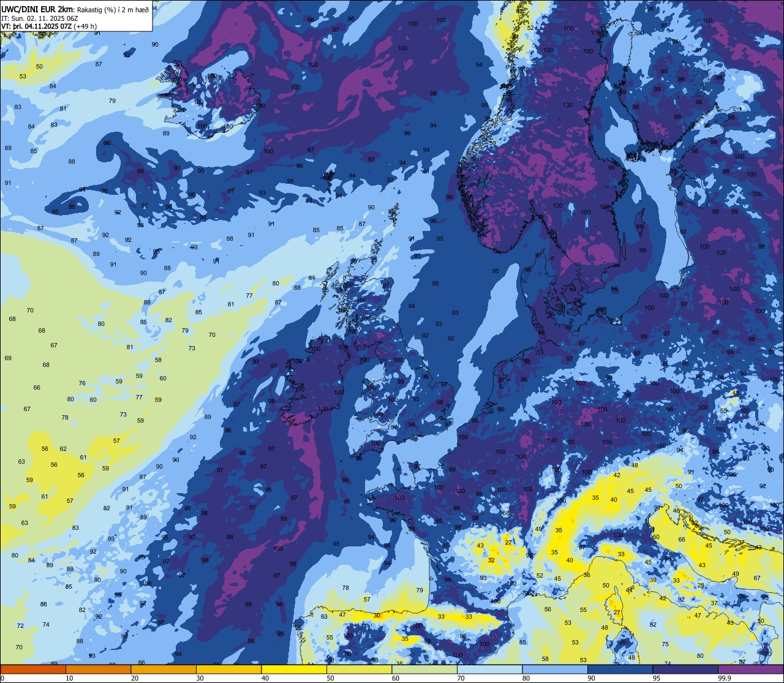Click the 'IT: Sun. 02. 11. 2025 06Z' line

tap(39, 18)
